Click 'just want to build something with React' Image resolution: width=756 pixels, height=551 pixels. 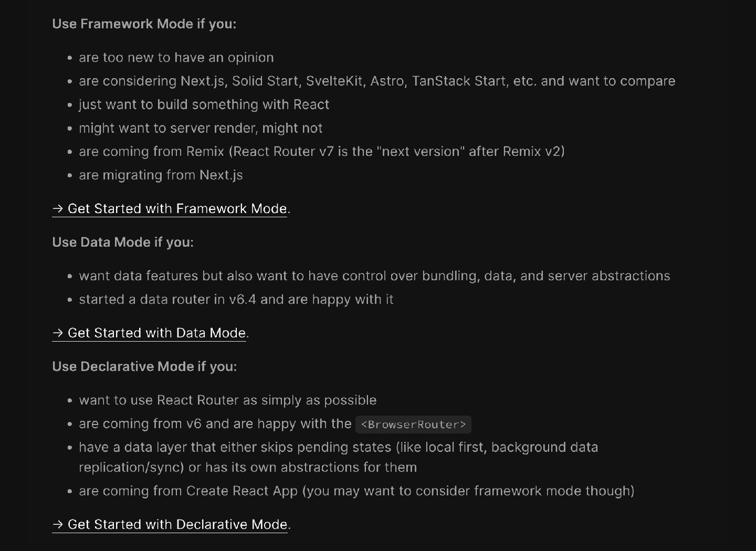(x=204, y=105)
